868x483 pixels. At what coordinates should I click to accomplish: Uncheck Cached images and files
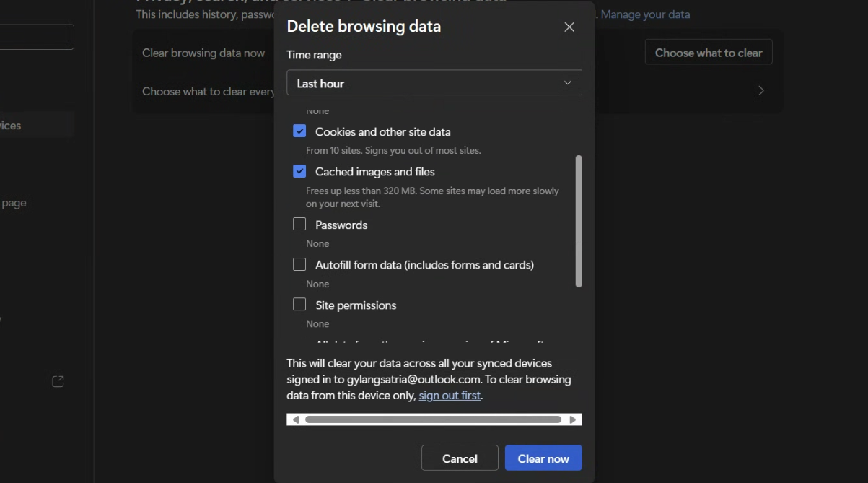(299, 172)
